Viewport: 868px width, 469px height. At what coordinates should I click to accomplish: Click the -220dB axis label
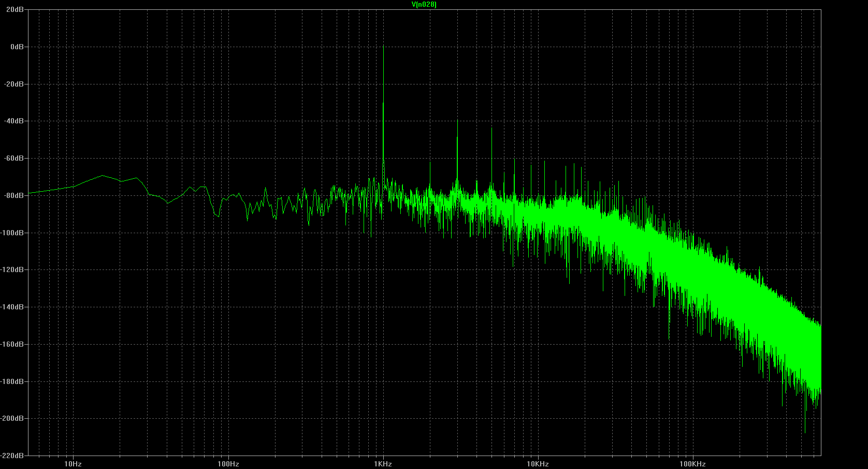click(x=12, y=456)
